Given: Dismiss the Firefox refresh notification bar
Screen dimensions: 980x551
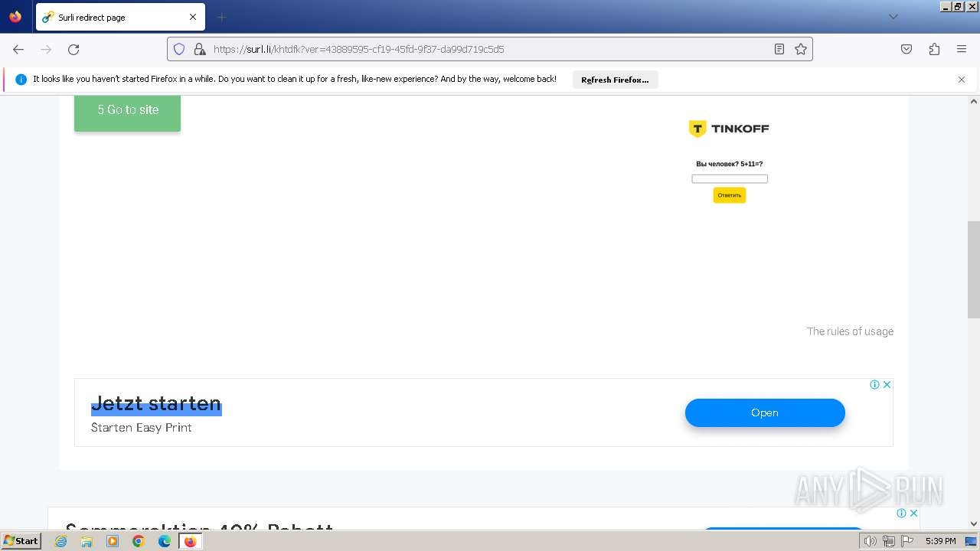Looking at the screenshot, I should point(962,80).
